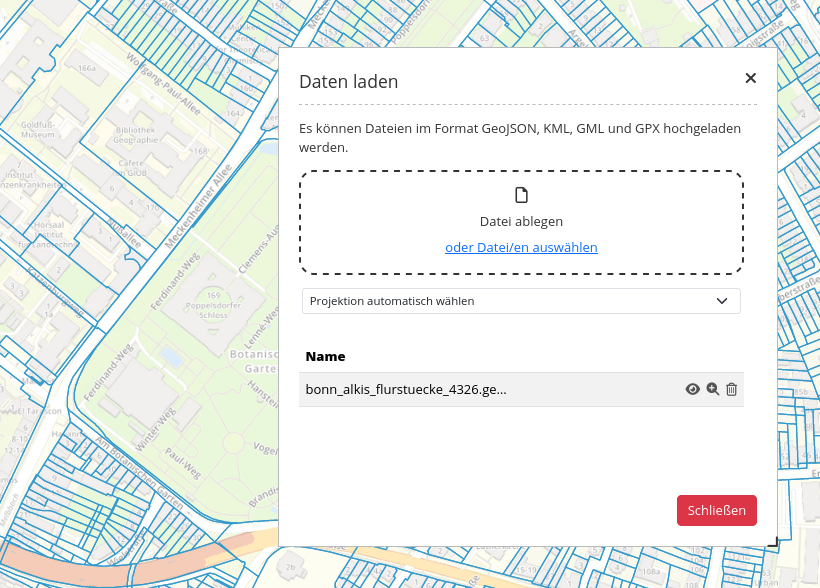Image resolution: width=820 pixels, height=588 pixels.
Task: Close the Daten laden dialog with X
Action: [750, 78]
